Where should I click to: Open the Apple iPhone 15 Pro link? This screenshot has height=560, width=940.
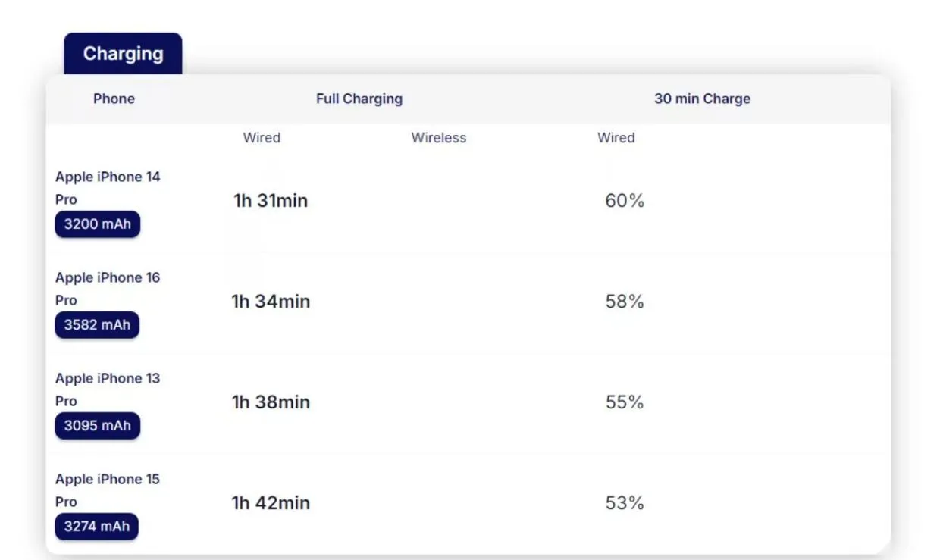pos(107,490)
